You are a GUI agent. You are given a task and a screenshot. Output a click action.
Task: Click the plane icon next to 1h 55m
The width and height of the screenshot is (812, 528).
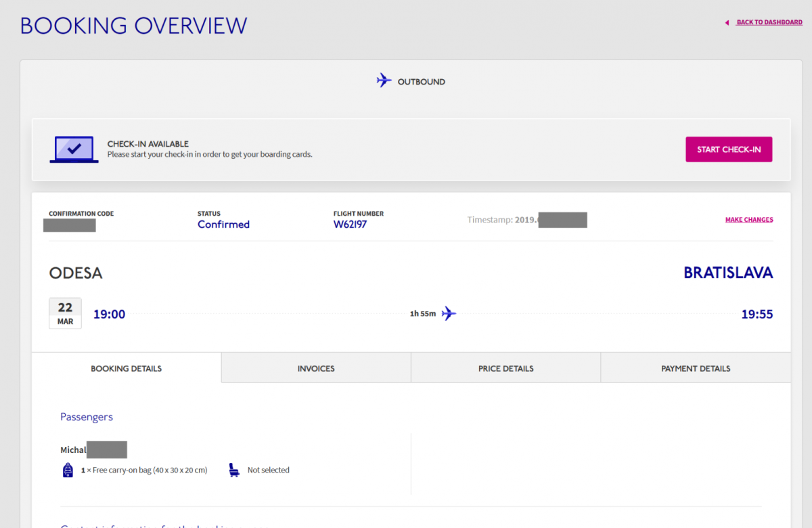pyautogui.click(x=449, y=314)
